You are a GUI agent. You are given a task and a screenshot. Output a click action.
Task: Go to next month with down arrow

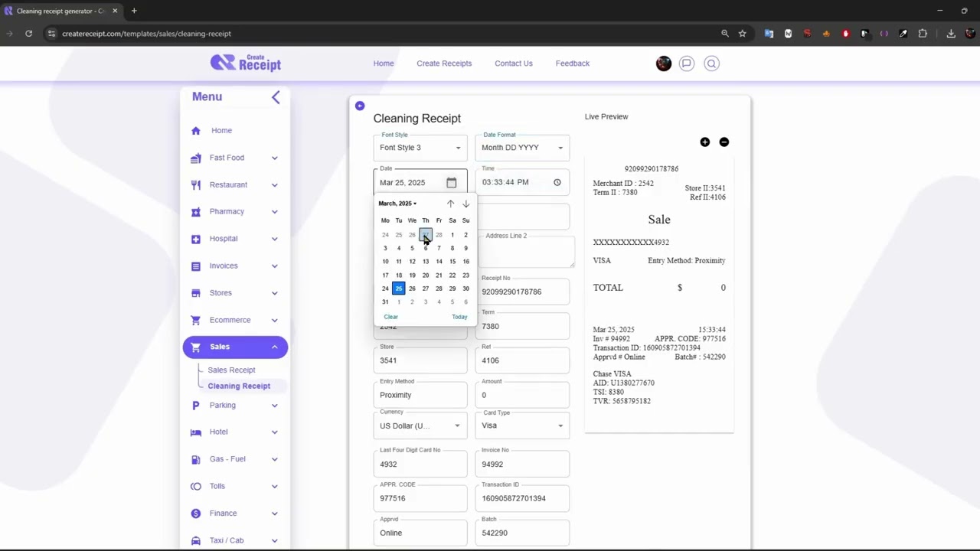pos(465,204)
